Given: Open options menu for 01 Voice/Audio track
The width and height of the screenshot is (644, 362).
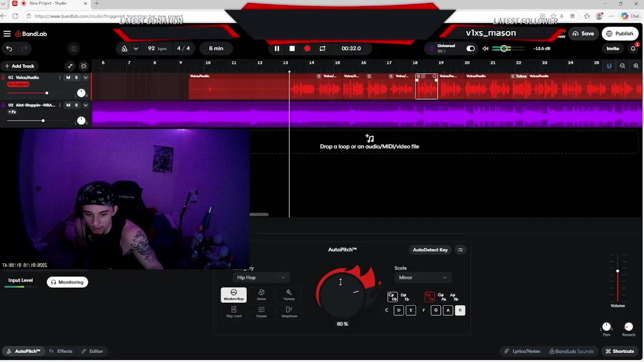Looking at the screenshot, I should click(x=60, y=77).
